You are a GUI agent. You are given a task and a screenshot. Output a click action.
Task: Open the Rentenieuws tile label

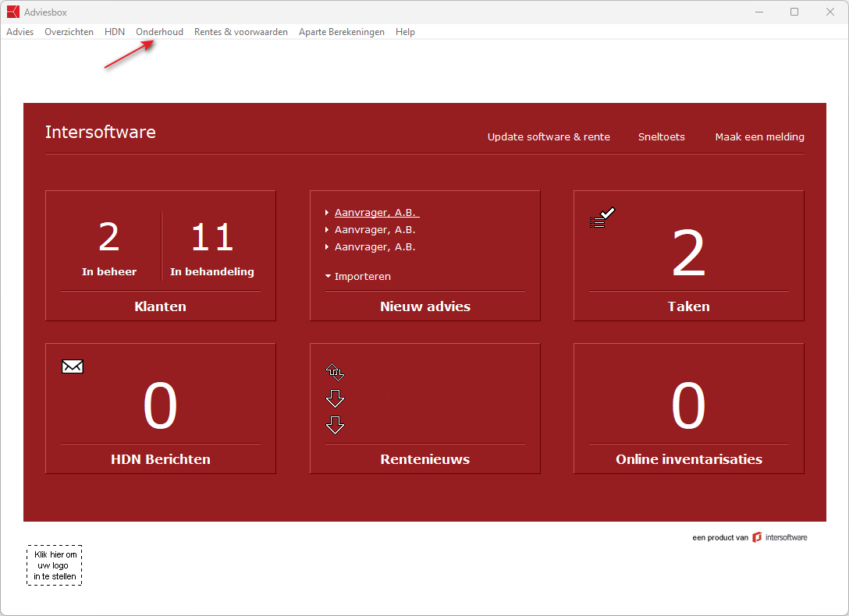click(x=425, y=459)
